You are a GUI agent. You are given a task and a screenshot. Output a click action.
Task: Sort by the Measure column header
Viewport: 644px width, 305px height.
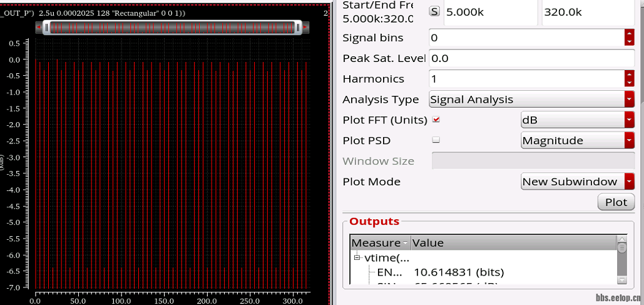tap(381, 243)
